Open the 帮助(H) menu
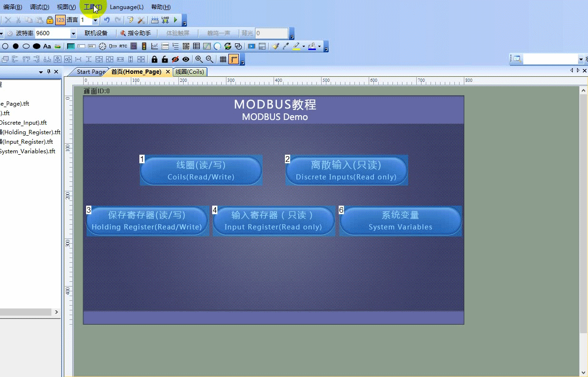The image size is (588, 377). (161, 7)
